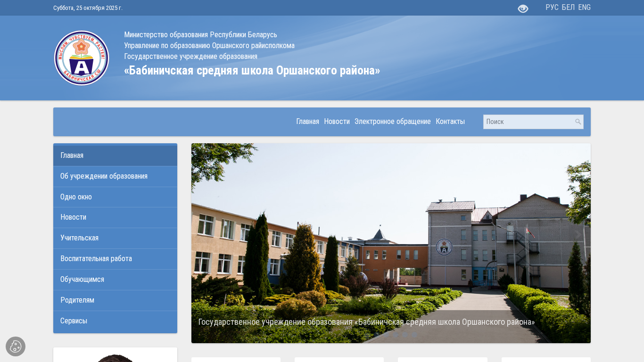Viewport: 644px width, 362px height.
Task: Open Об учреждении образования sidebar section
Action: (115, 176)
